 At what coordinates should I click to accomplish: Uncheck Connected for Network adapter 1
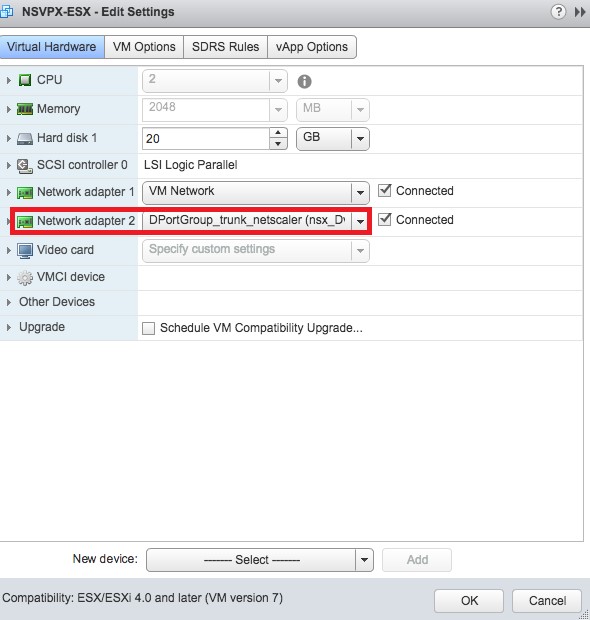point(384,191)
